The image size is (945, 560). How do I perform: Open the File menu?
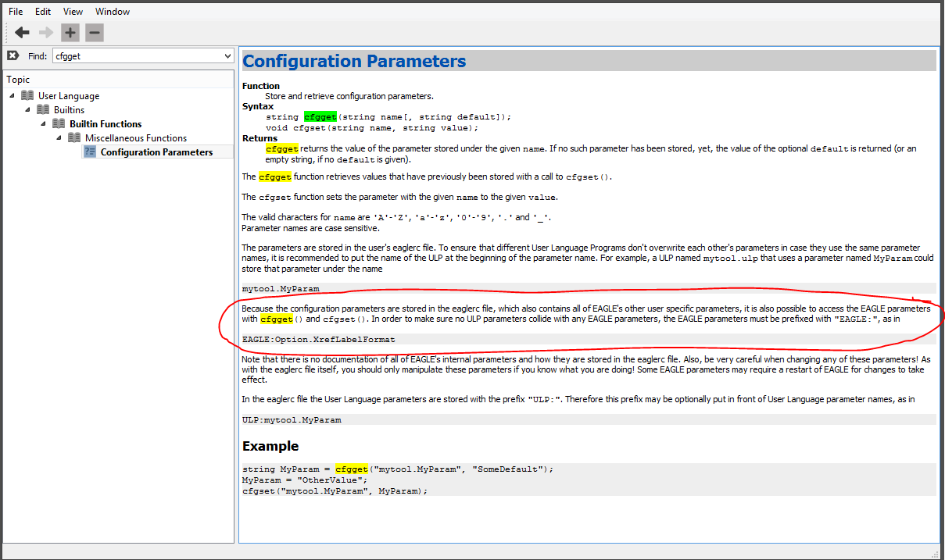(x=16, y=12)
